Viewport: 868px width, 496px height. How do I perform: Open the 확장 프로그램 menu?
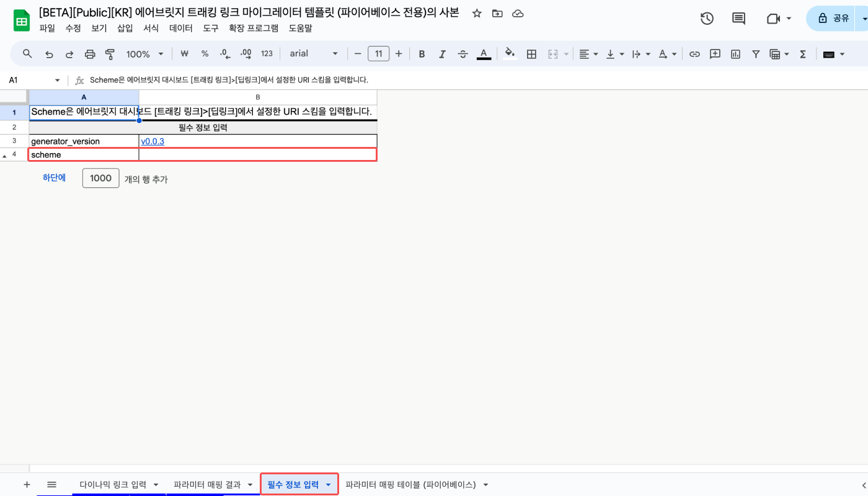254,28
